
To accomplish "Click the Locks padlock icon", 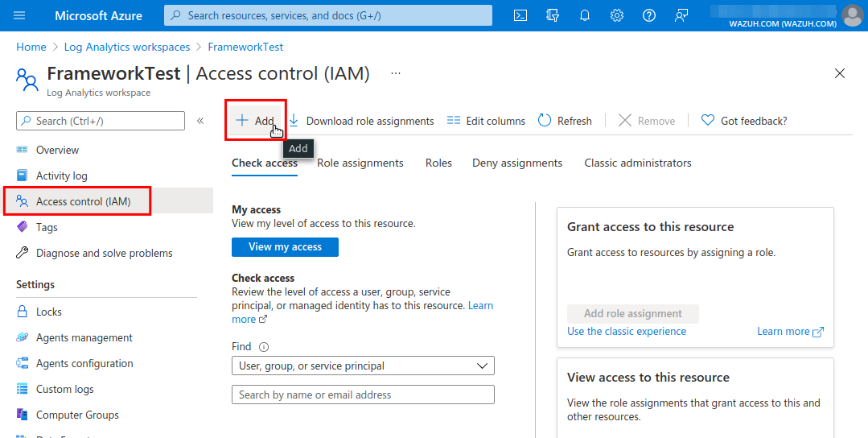I will (x=23, y=312).
